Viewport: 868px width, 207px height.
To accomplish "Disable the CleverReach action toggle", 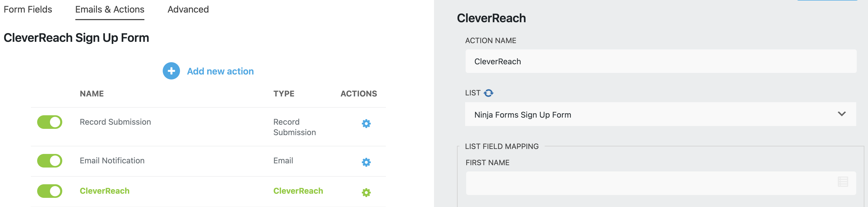I will [49, 191].
